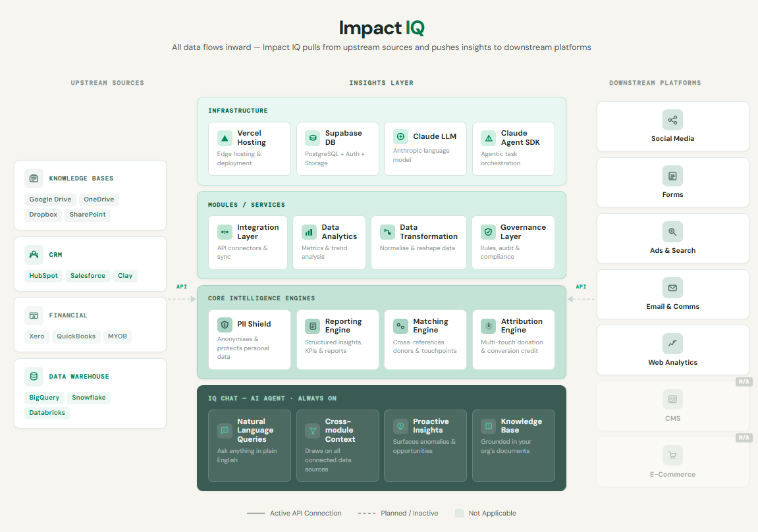The image size is (758, 532).
Task: Click the Insights Layer heading
Action: pos(381,83)
